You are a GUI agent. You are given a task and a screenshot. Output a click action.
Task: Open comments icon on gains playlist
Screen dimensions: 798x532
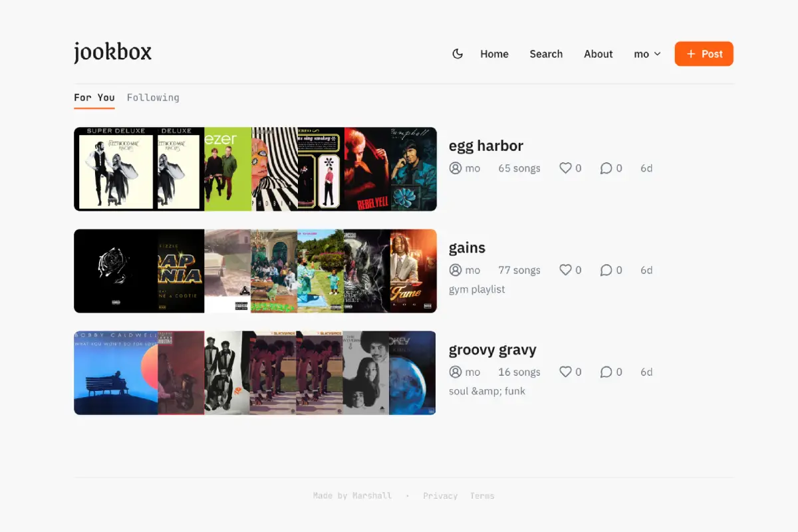tap(606, 270)
